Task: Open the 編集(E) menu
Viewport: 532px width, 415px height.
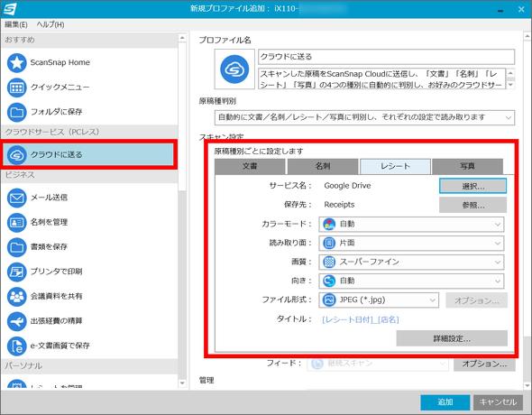Action: click(16, 24)
